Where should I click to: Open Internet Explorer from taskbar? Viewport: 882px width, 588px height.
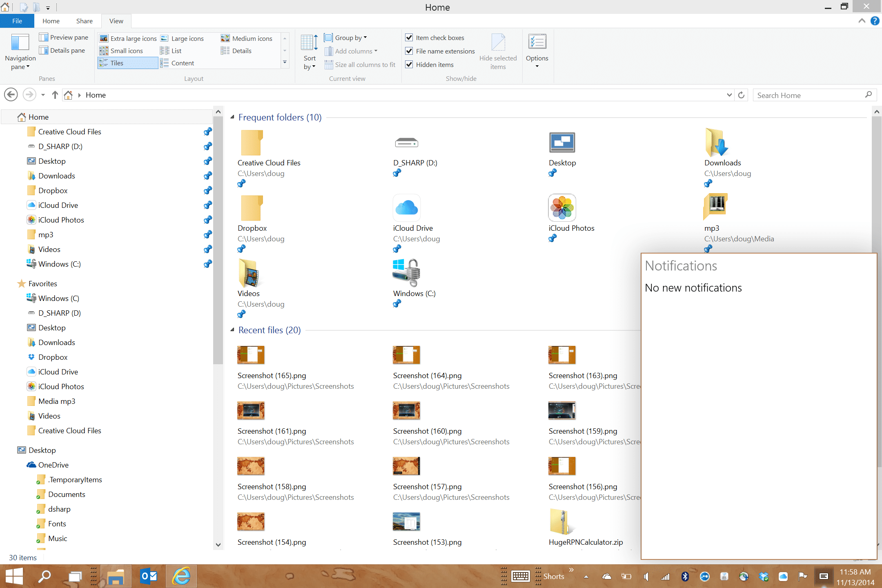[x=181, y=576]
